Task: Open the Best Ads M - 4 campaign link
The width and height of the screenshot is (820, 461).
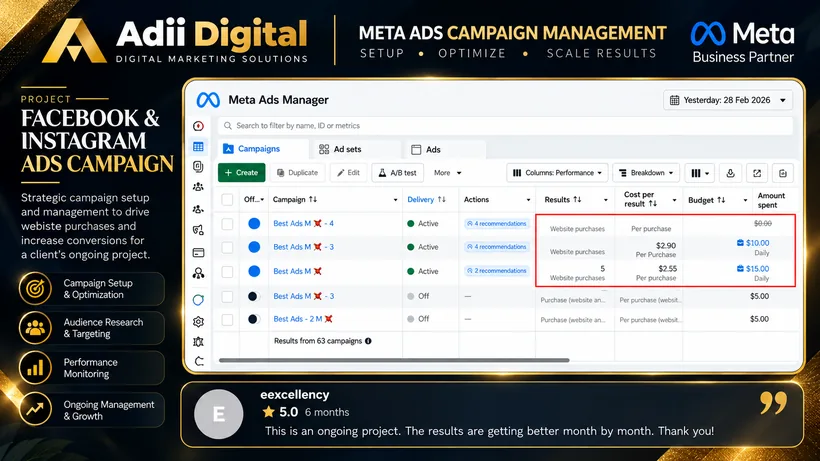Action: (x=303, y=224)
